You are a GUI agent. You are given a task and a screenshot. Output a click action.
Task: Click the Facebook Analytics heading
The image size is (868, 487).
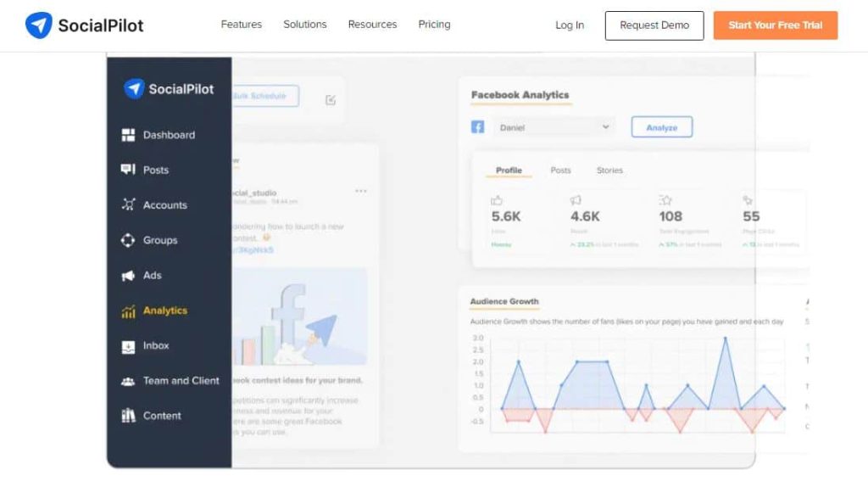(x=520, y=95)
